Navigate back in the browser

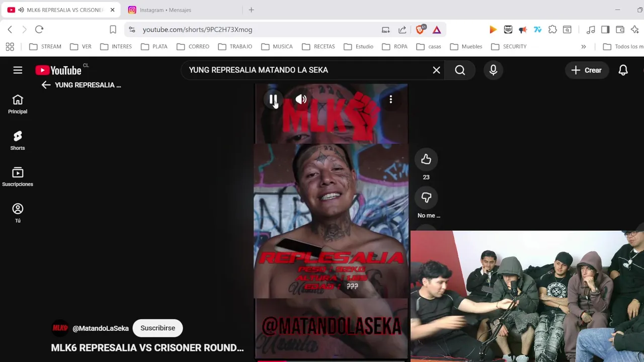point(10,30)
